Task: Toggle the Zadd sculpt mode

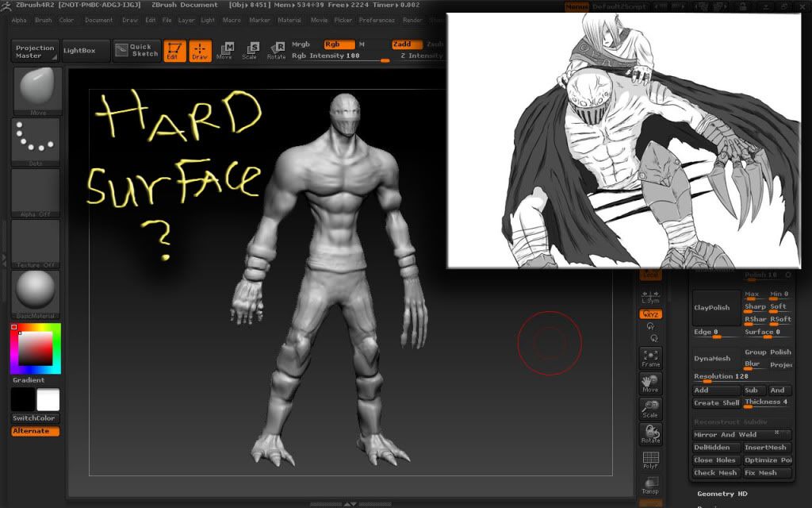Action: pyautogui.click(x=406, y=44)
